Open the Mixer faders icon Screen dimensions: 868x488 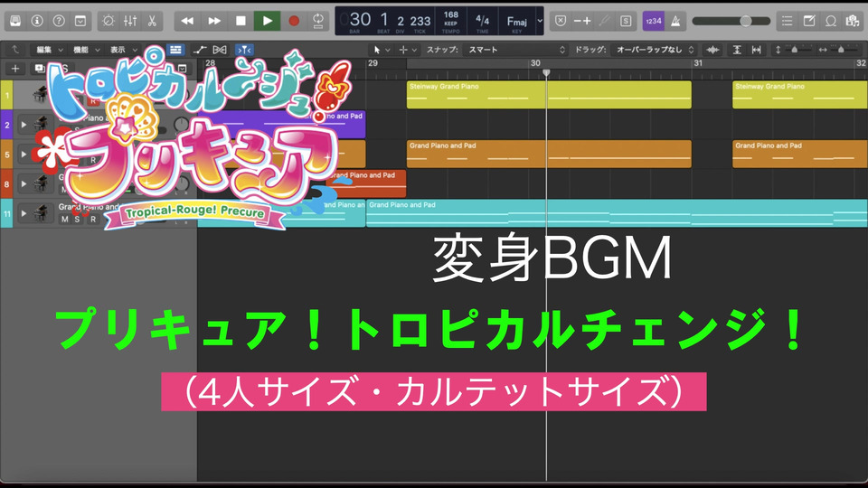click(130, 21)
